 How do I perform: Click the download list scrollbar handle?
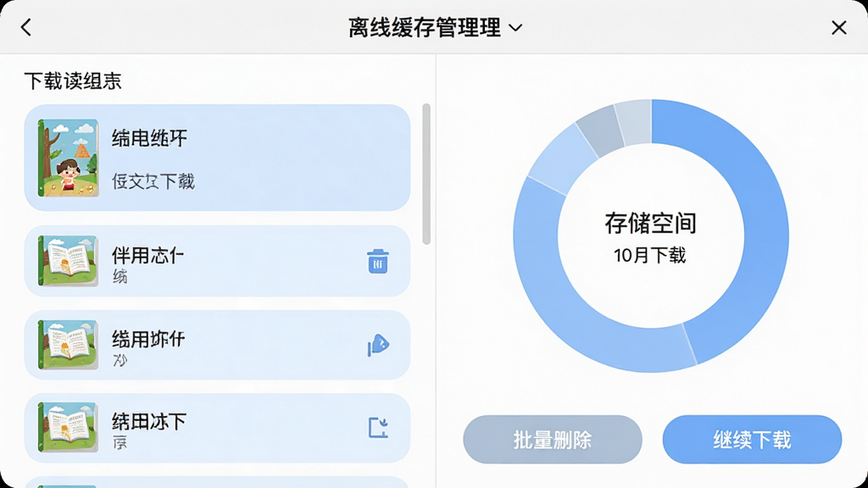[x=426, y=174]
